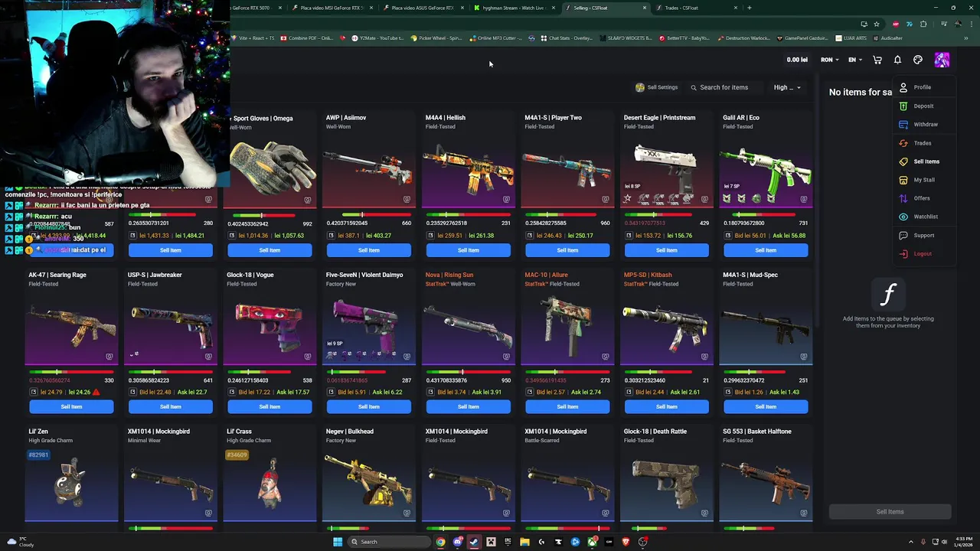This screenshot has width=980, height=551.
Task: Open the Adblock extension icon
Action: coord(895,24)
